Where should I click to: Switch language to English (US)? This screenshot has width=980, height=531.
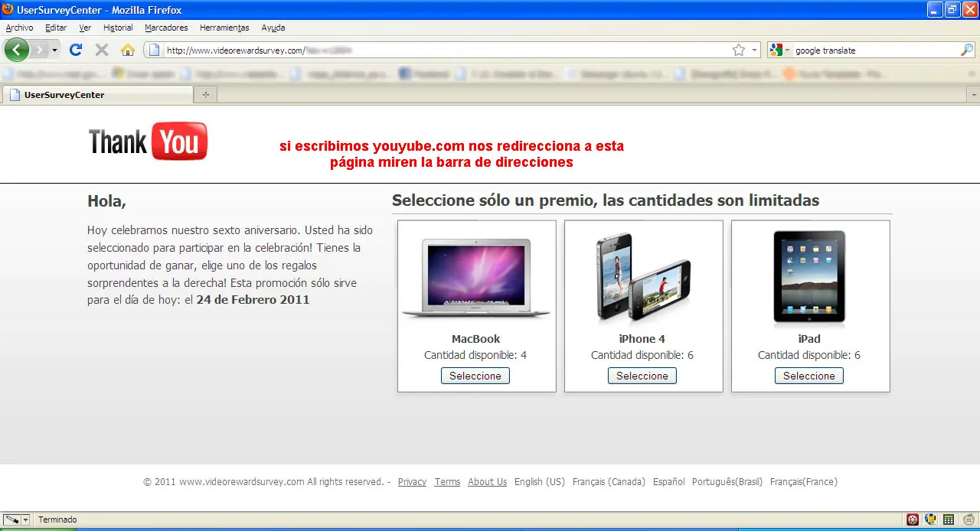(x=540, y=482)
